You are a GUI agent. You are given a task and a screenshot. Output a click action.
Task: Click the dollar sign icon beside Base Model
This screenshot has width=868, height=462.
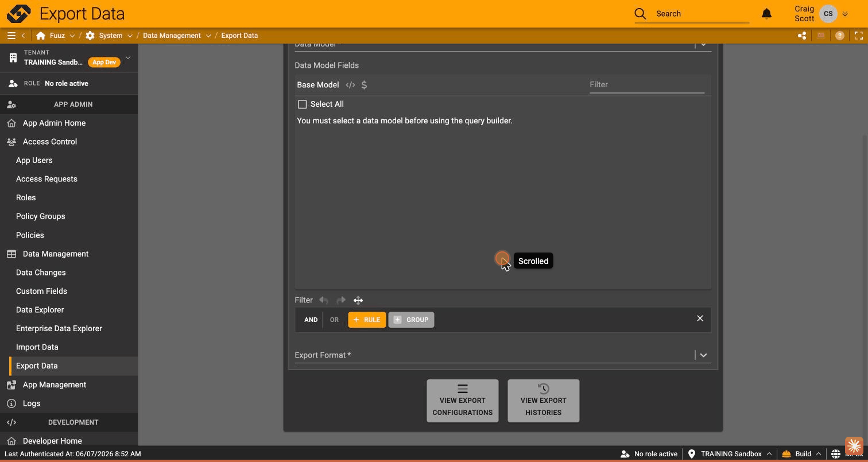coord(364,85)
